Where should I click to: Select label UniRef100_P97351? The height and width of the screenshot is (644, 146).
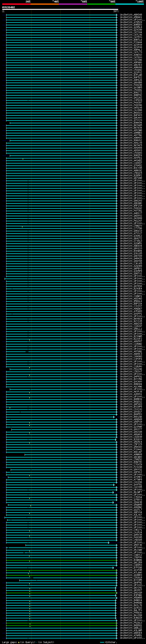[x=131, y=211]
